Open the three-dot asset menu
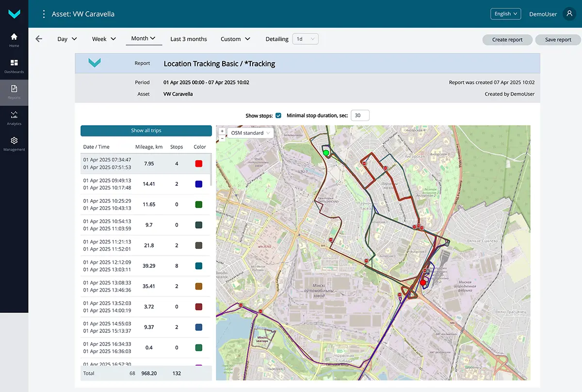 tap(44, 14)
